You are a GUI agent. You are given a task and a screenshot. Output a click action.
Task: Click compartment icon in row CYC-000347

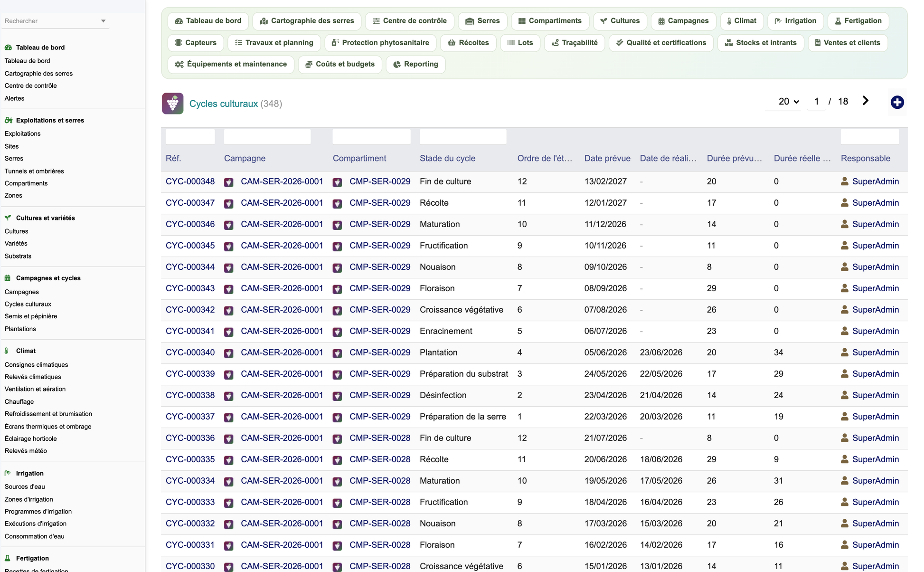pyautogui.click(x=338, y=203)
